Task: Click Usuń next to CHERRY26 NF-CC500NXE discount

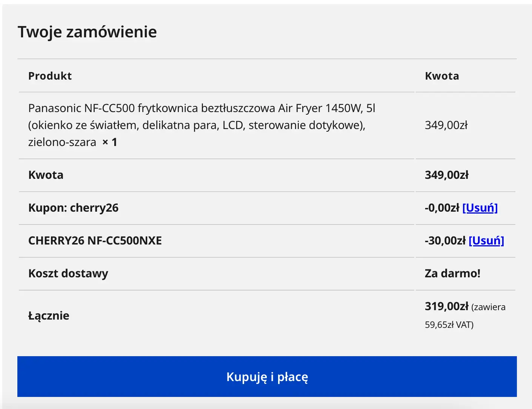Action: (x=486, y=240)
